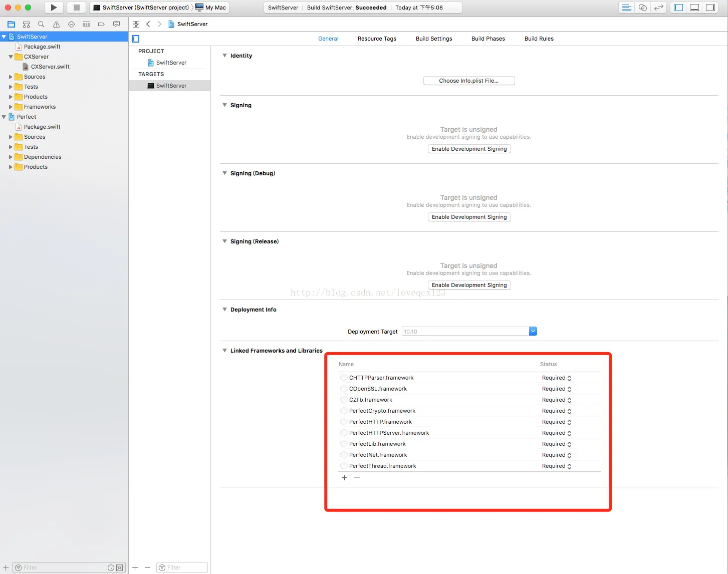728x574 pixels.
Task: Collapse Linked Frameworks and Libraries section
Action: 224,350
